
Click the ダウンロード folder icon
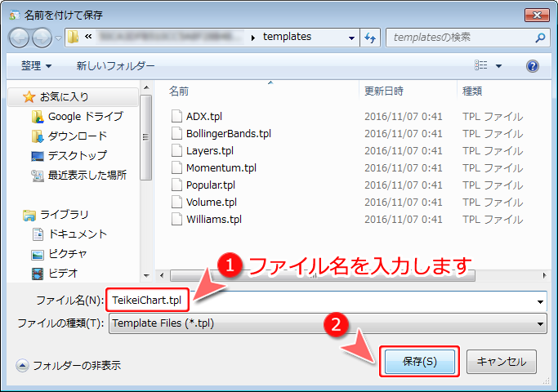tap(38, 136)
